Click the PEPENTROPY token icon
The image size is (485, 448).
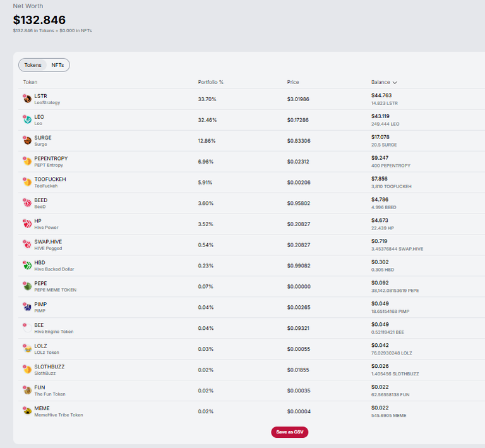27,161
